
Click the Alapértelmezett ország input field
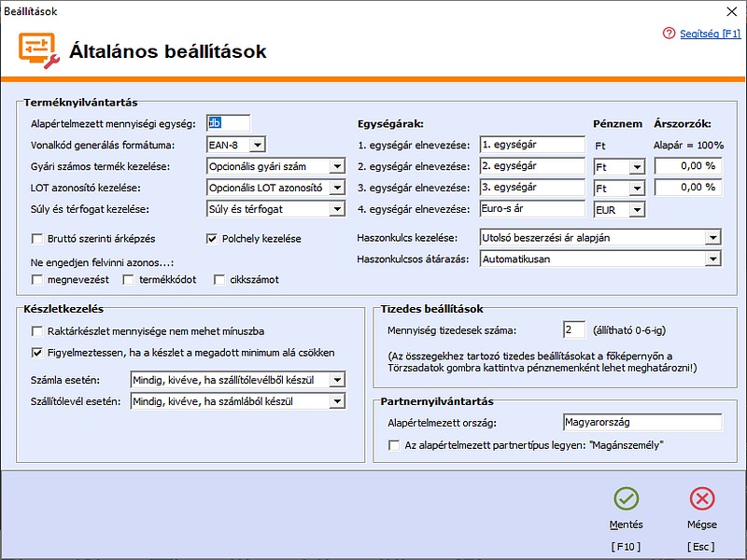(642, 422)
